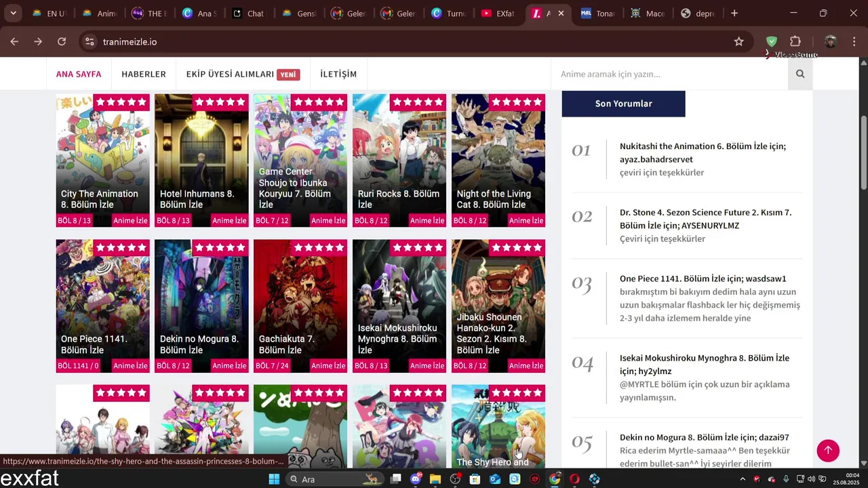Open Gachiakuta 7. Bölüm İzle card

click(x=300, y=306)
